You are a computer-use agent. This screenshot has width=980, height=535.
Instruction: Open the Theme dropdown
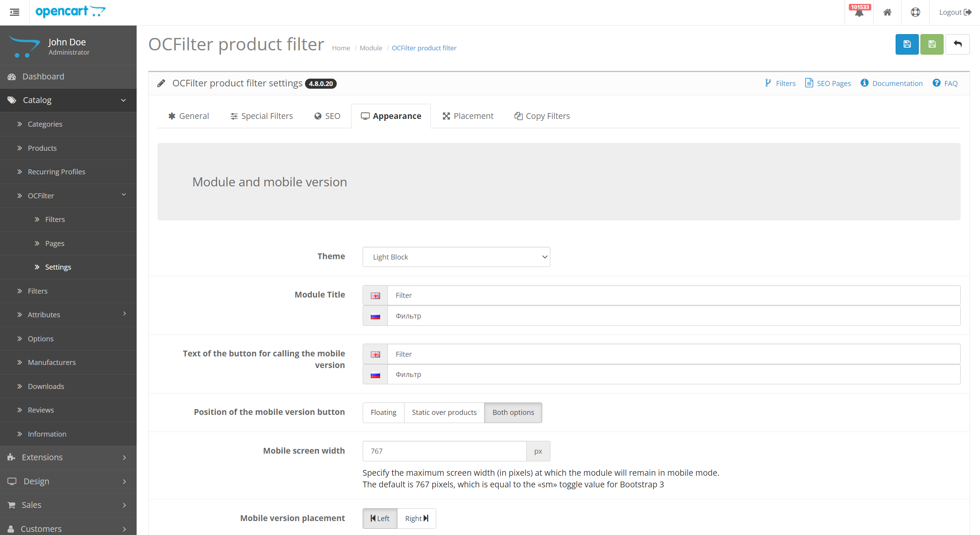click(456, 256)
